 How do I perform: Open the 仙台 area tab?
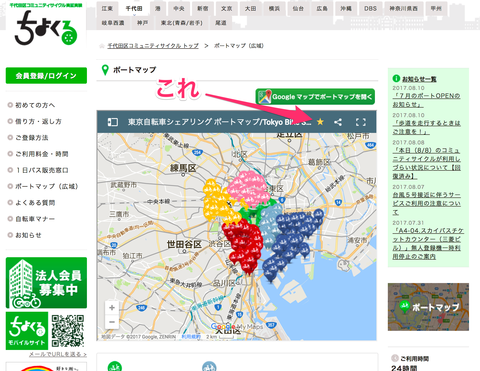pyautogui.click(x=298, y=9)
